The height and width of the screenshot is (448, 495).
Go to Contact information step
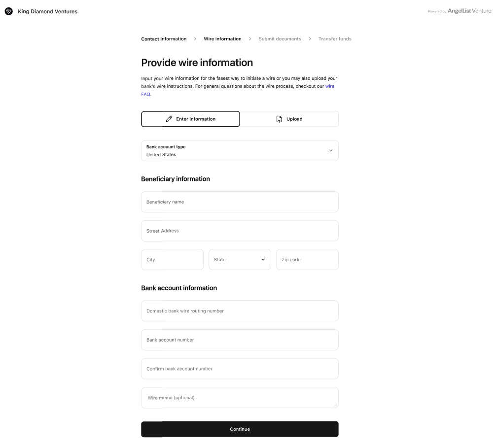[164, 39]
